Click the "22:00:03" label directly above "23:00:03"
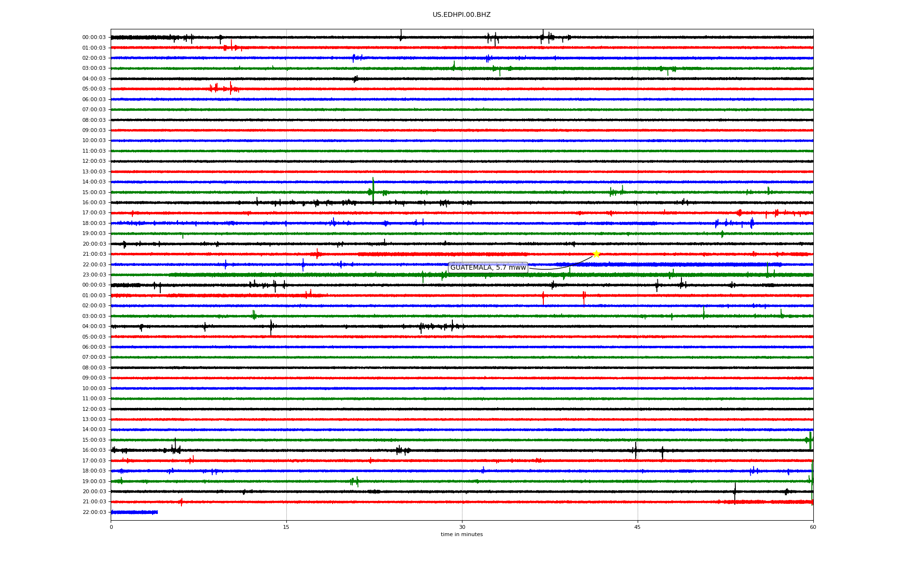The height and width of the screenshot is (578, 924). click(x=94, y=264)
